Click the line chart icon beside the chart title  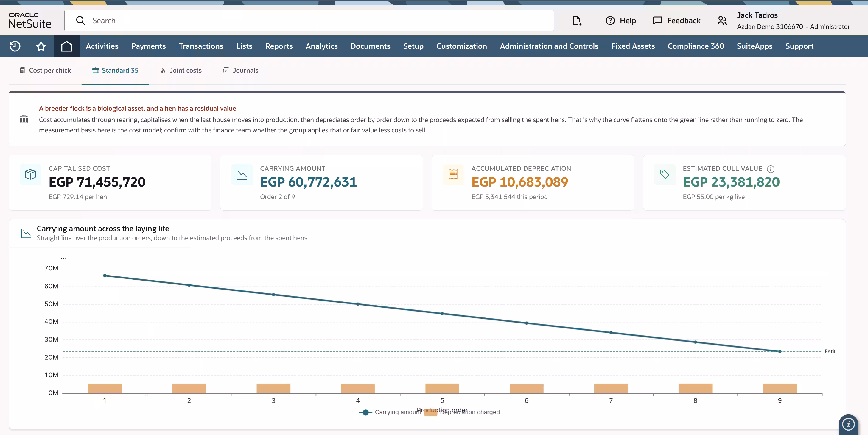tap(26, 233)
